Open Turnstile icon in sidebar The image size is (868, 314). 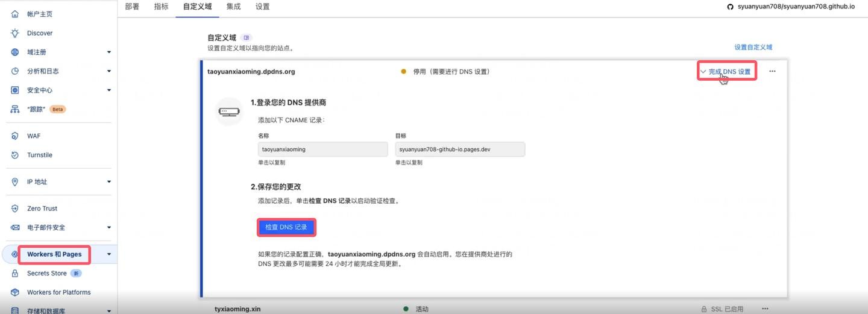coord(15,155)
